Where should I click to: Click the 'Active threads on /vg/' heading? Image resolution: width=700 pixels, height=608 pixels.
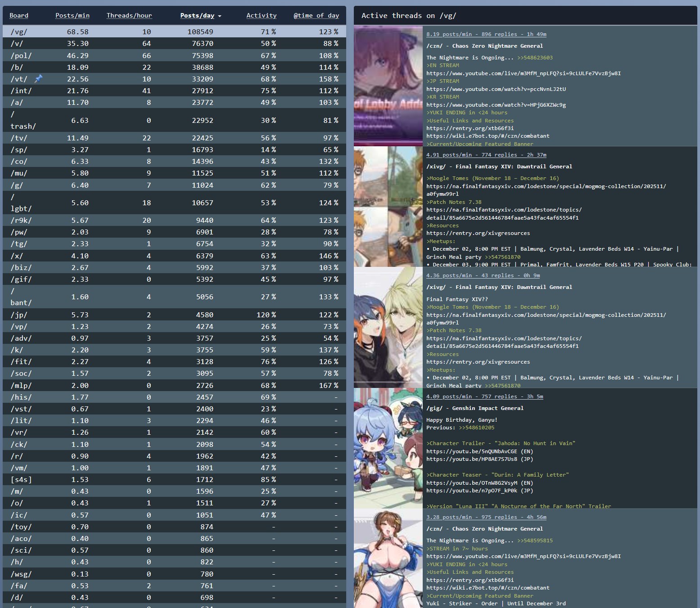[409, 15]
